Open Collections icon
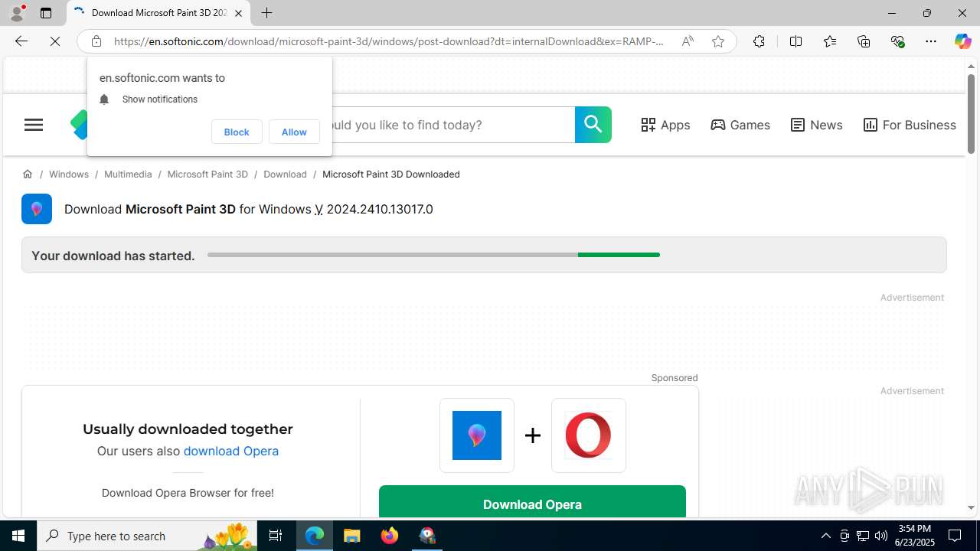Image resolution: width=980 pixels, height=551 pixels. click(x=864, y=41)
